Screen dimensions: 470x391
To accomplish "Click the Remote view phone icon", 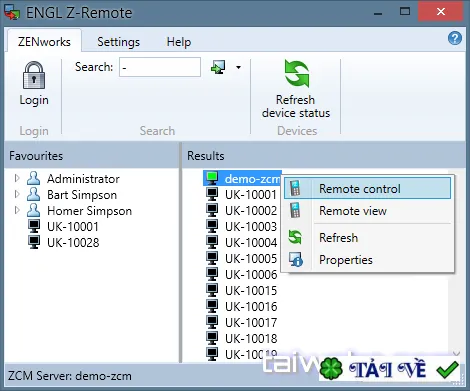I will [x=295, y=210].
